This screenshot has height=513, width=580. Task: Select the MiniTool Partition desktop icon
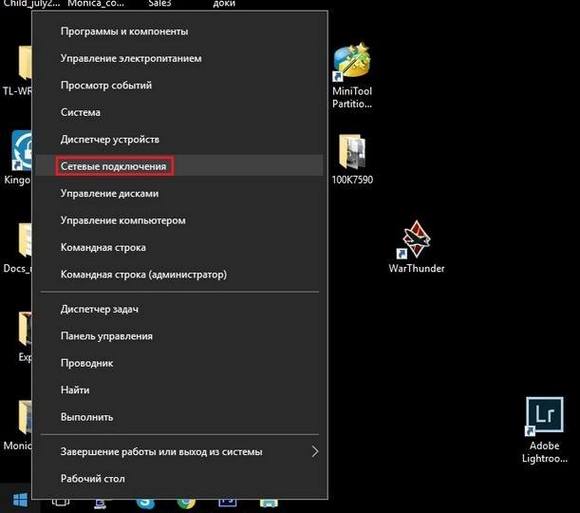352,76
